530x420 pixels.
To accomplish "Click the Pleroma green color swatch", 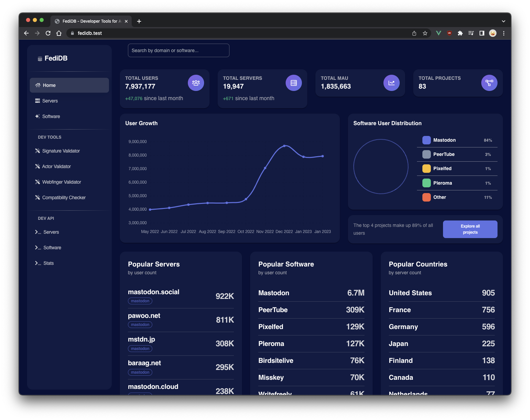I will [x=426, y=183].
